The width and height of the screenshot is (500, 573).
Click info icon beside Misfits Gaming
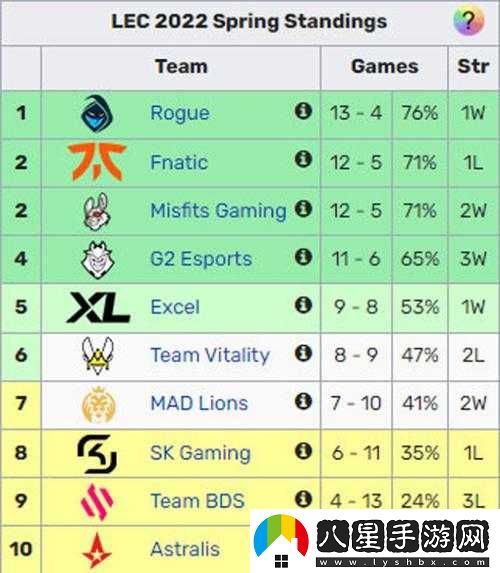(303, 208)
